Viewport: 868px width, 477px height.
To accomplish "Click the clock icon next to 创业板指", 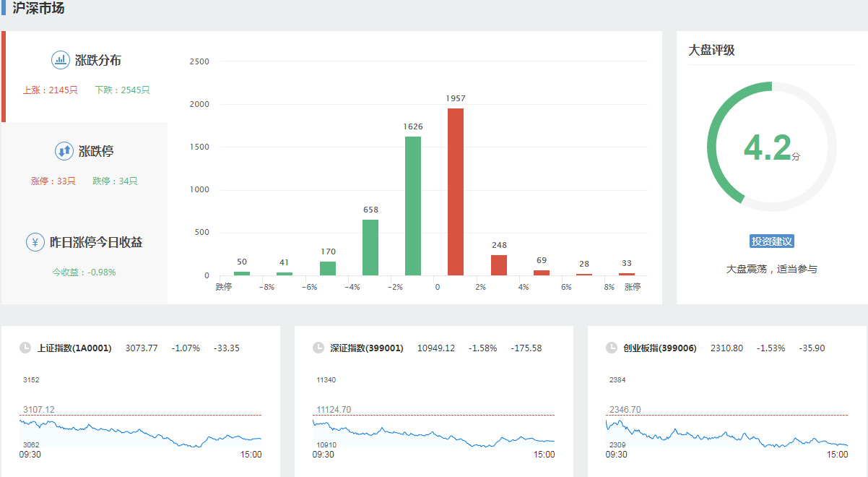I will coord(612,348).
